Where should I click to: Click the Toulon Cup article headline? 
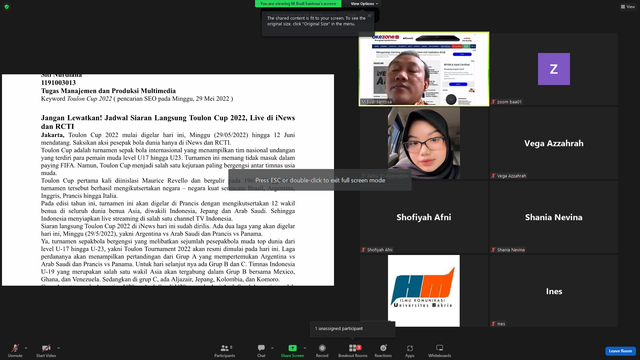click(x=168, y=122)
